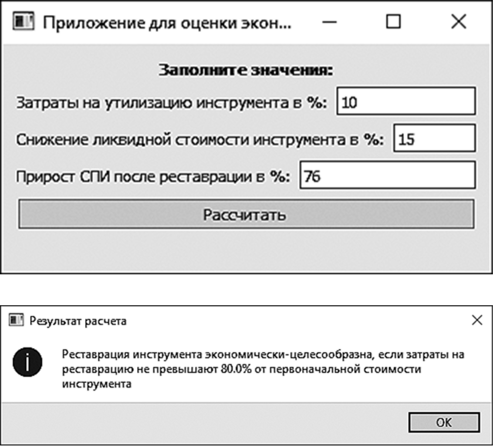Click the Снижение ликвидной стоимости инструмента label
The image size is (493, 448).
[200, 140]
